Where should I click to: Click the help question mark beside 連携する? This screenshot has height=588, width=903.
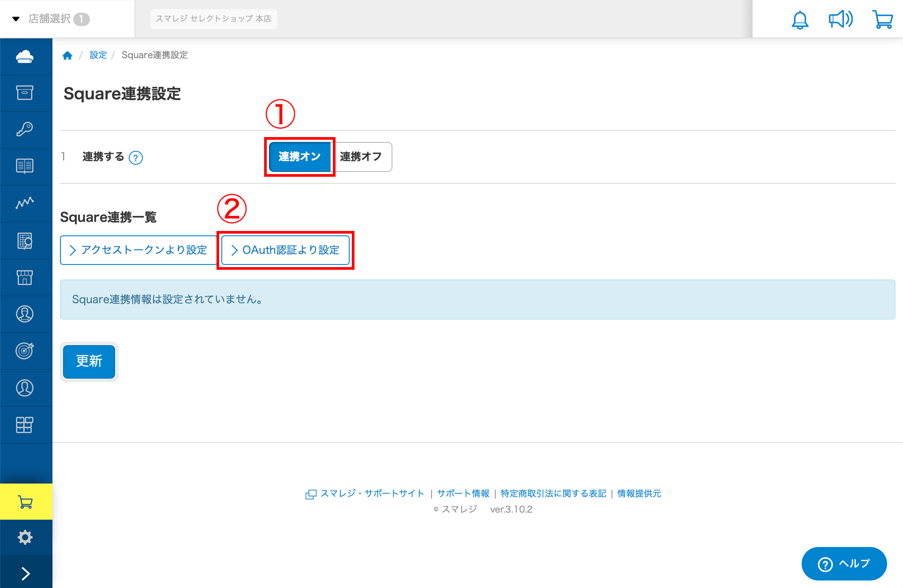coord(136,157)
